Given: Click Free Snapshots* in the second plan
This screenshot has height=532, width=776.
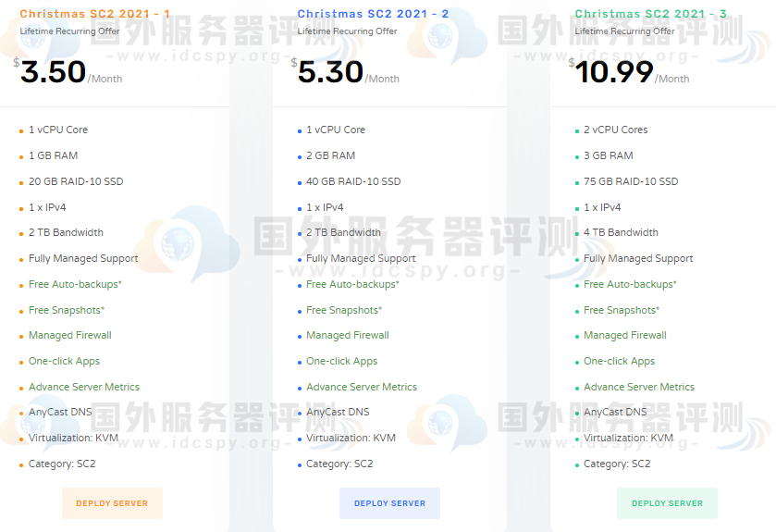Looking at the screenshot, I should (x=344, y=310).
